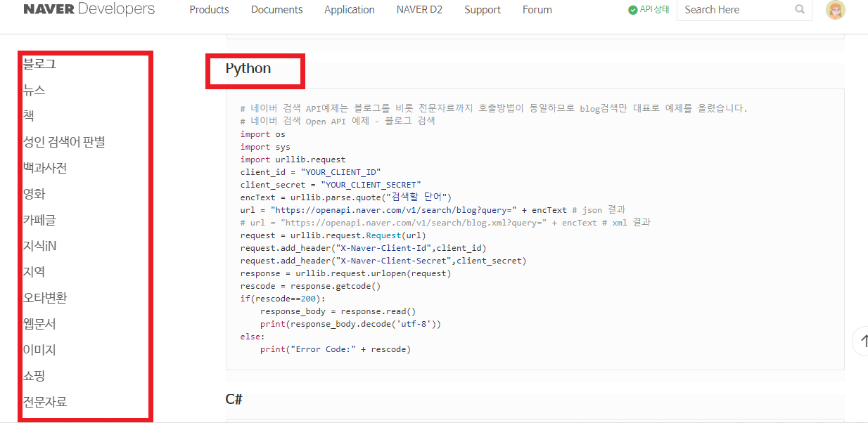Screen dimensions: 868x423
Task: Go to NAVER D2
Action: (x=420, y=10)
